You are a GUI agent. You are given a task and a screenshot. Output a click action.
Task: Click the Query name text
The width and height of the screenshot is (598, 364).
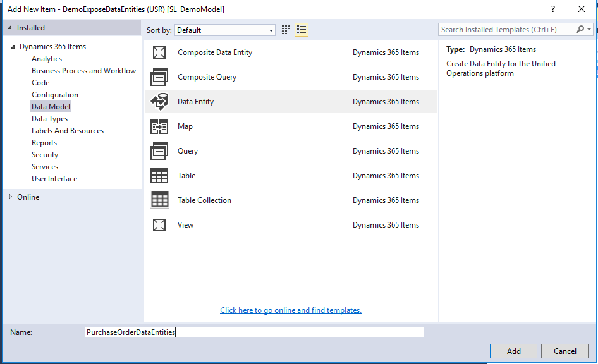[x=188, y=151]
